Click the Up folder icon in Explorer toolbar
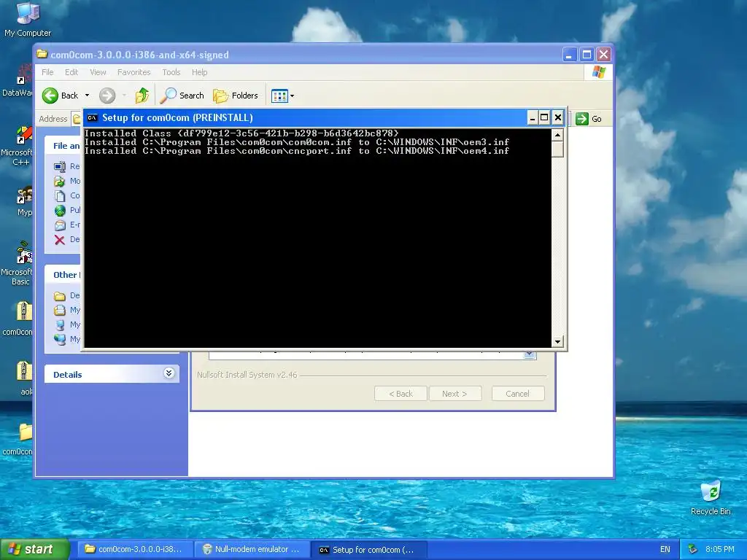Screen dimensions: 747x560 [142, 96]
